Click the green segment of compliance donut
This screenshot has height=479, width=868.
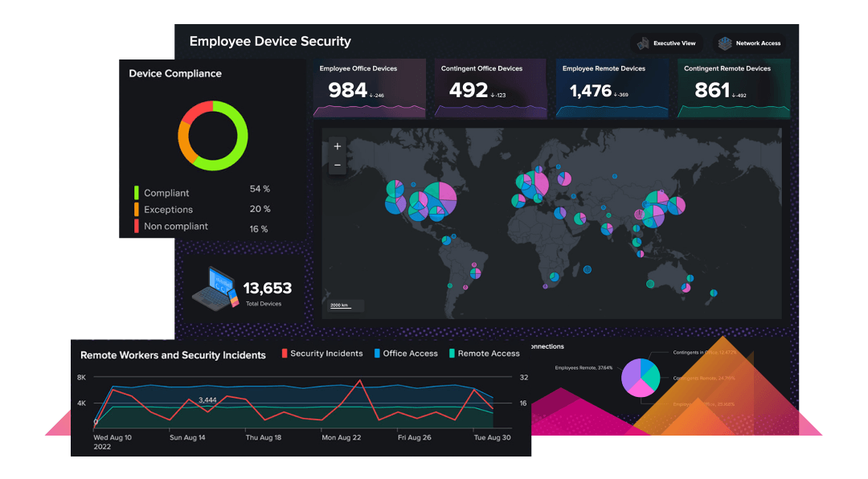(x=237, y=137)
